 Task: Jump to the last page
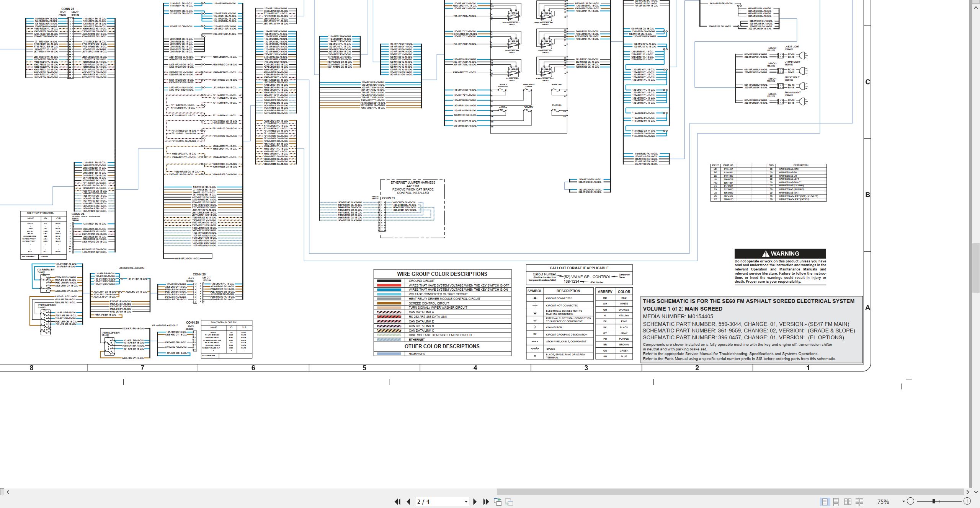(486, 501)
